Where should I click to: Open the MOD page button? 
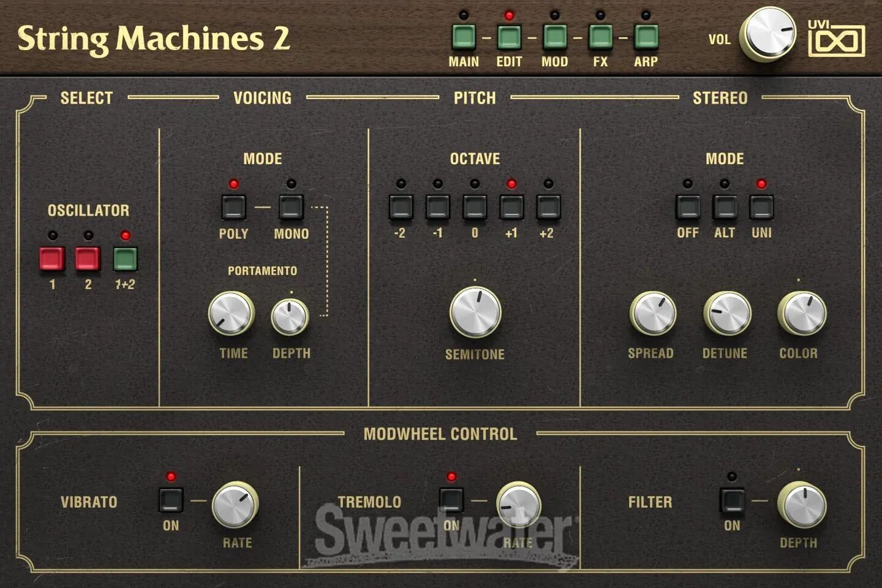554,37
